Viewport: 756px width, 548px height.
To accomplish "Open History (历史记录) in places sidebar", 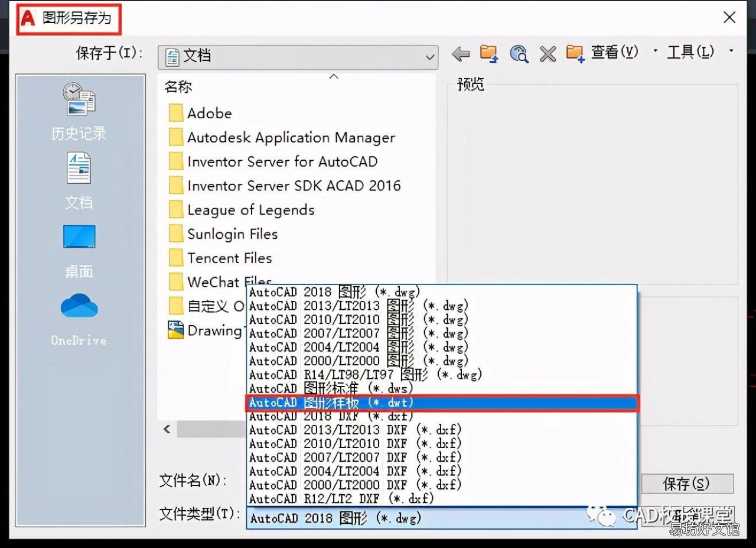I will (79, 112).
